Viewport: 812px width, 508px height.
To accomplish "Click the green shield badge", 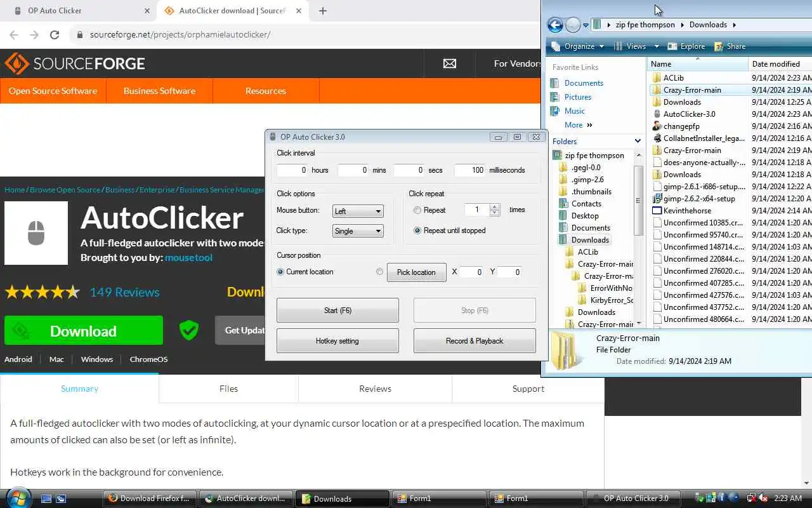I will click(x=189, y=330).
